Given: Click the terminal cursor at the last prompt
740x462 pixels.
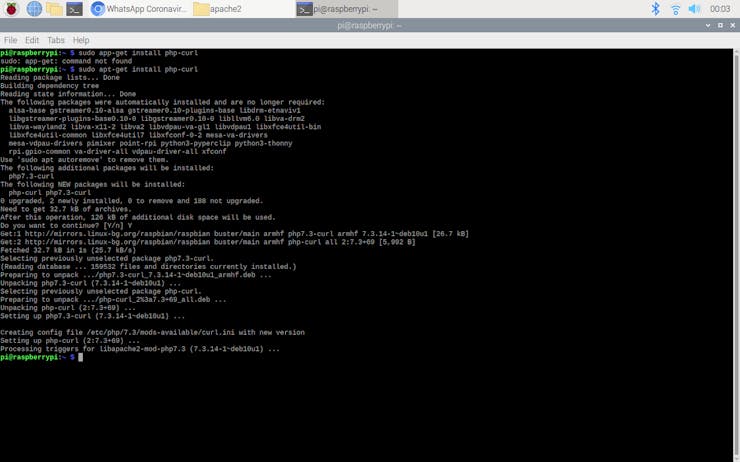Looking at the screenshot, I should (81, 357).
